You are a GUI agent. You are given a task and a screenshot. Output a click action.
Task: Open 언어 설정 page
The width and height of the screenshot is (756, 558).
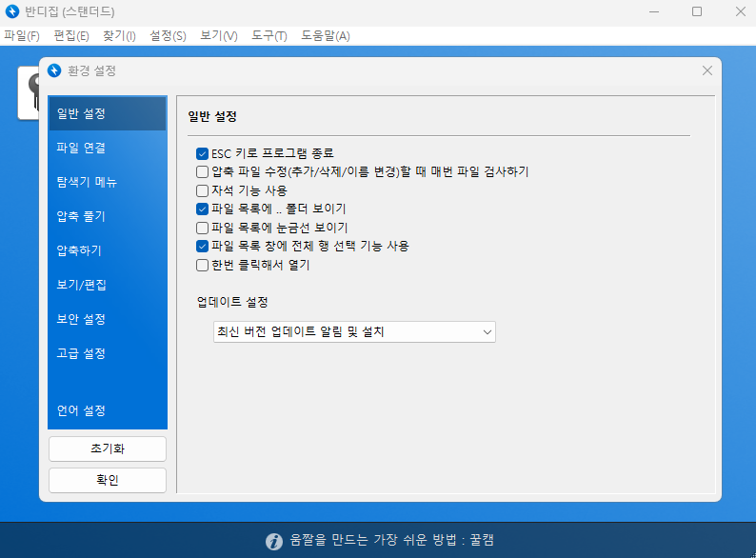point(108,410)
